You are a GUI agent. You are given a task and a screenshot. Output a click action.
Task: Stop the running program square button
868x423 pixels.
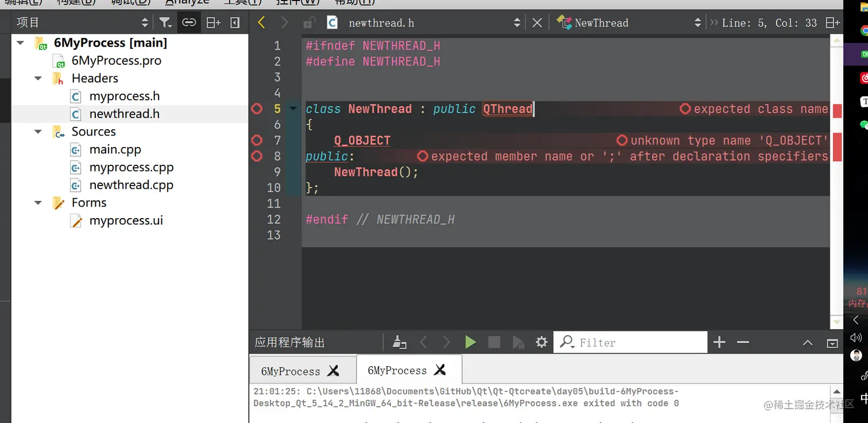point(494,343)
